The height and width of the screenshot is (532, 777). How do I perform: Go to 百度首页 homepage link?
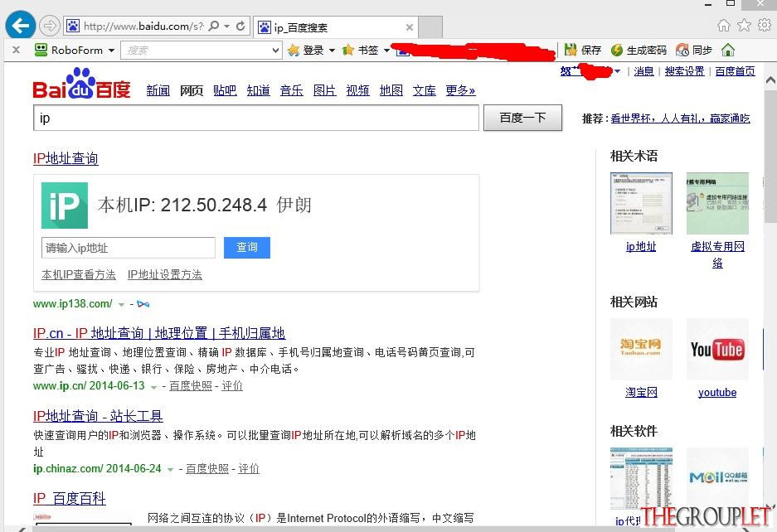735,71
